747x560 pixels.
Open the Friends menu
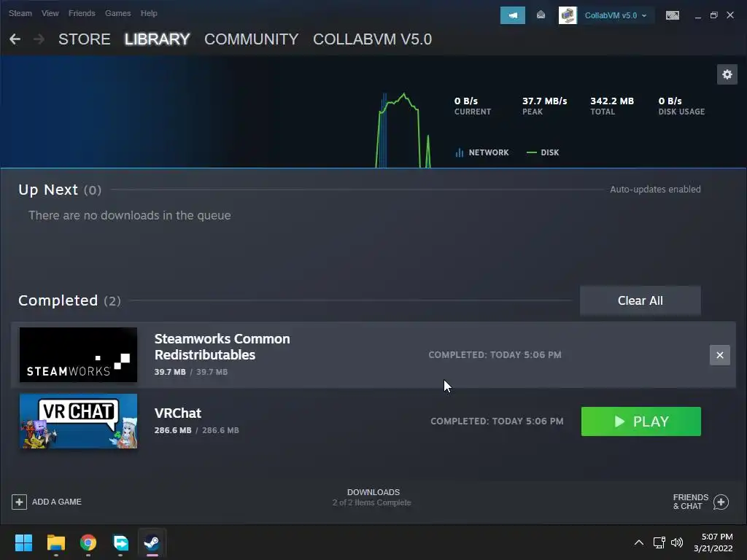[x=82, y=13]
